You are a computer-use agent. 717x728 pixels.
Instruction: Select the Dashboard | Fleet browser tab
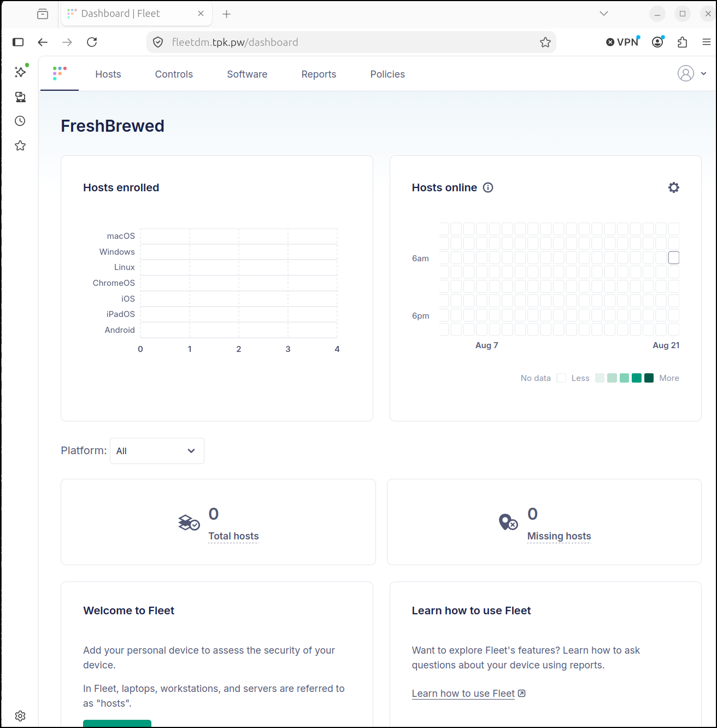coord(136,14)
